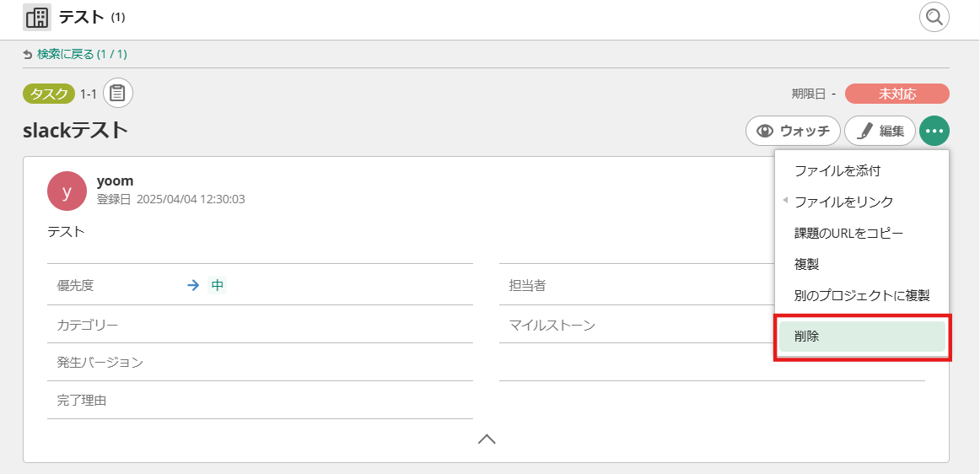The height and width of the screenshot is (474, 980).
Task: Choose 複製 from the dropdown menu
Action: (806, 264)
